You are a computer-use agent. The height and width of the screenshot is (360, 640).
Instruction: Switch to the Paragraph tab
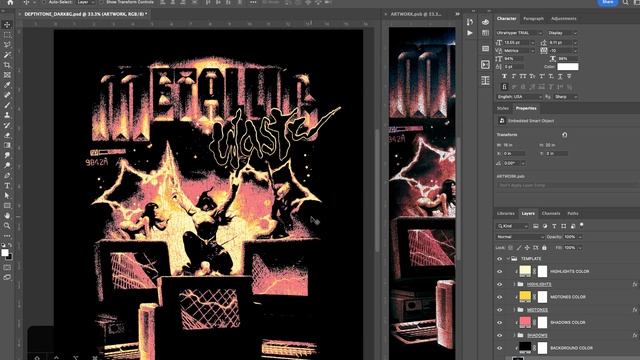[533, 19]
